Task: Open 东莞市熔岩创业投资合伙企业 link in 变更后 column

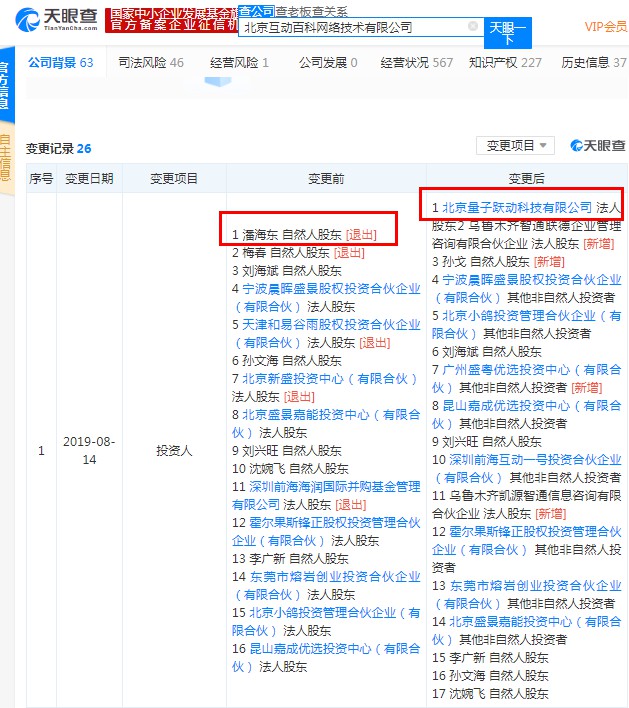Action: tap(526, 595)
